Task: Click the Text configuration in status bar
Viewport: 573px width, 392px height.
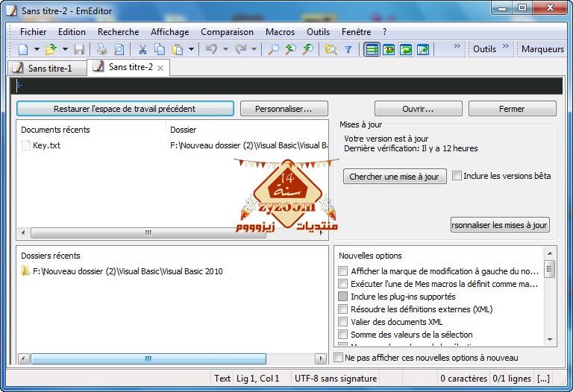Action: click(222, 379)
